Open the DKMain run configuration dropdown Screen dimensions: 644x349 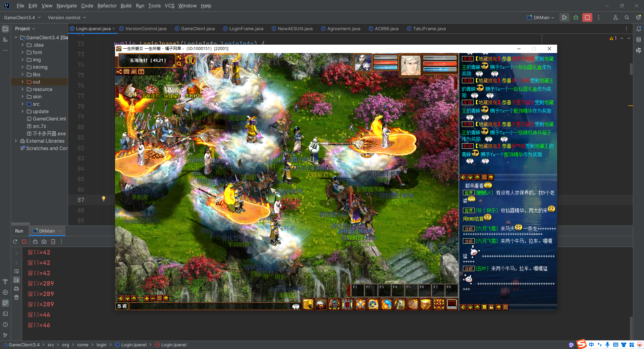(x=540, y=17)
